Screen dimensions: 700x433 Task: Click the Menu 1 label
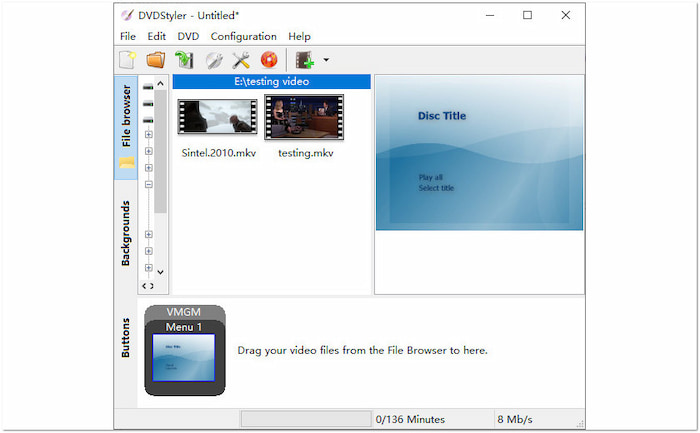pyautogui.click(x=183, y=327)
